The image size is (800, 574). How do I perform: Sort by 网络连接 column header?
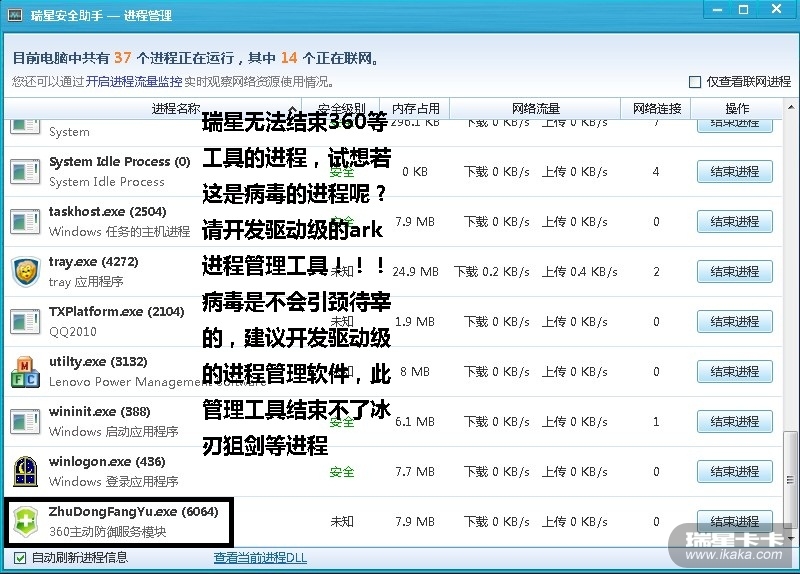[x=657, y=108]
